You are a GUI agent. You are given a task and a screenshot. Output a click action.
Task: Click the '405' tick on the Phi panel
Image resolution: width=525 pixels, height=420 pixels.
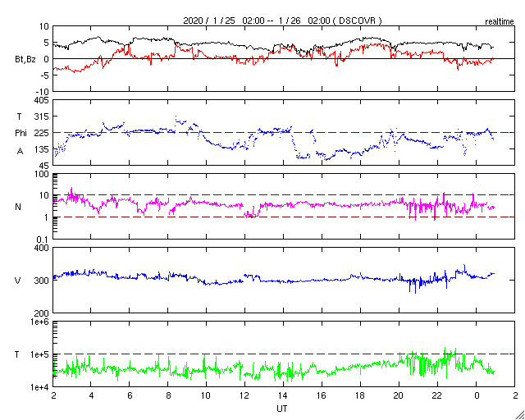[x=42, y=100]
